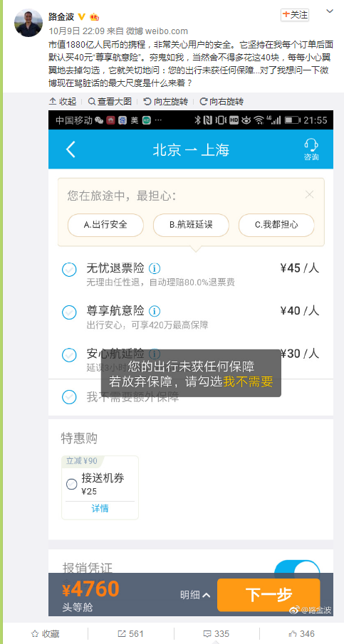Image resolution: width=344 pixels, height=644 pixels.
Task: Rotate the image right with 向右旋转
Action: coord(221,102)
